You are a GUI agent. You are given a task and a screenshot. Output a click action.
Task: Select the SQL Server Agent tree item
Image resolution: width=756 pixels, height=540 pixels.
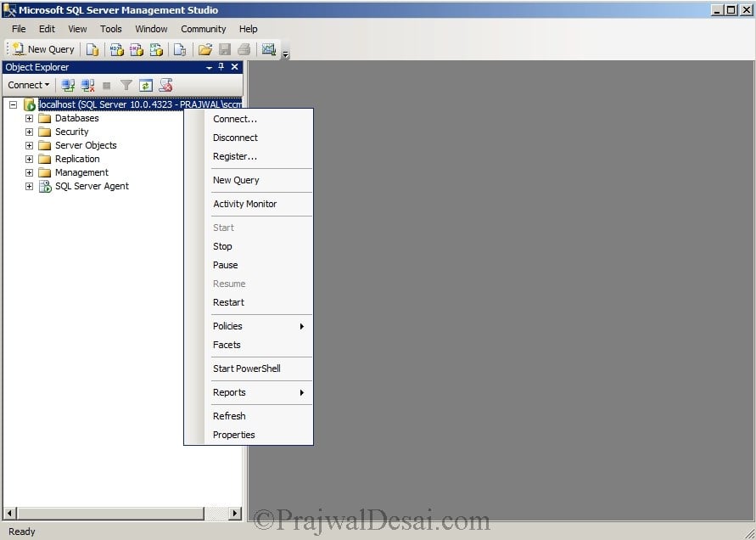(x=92, y=186)
